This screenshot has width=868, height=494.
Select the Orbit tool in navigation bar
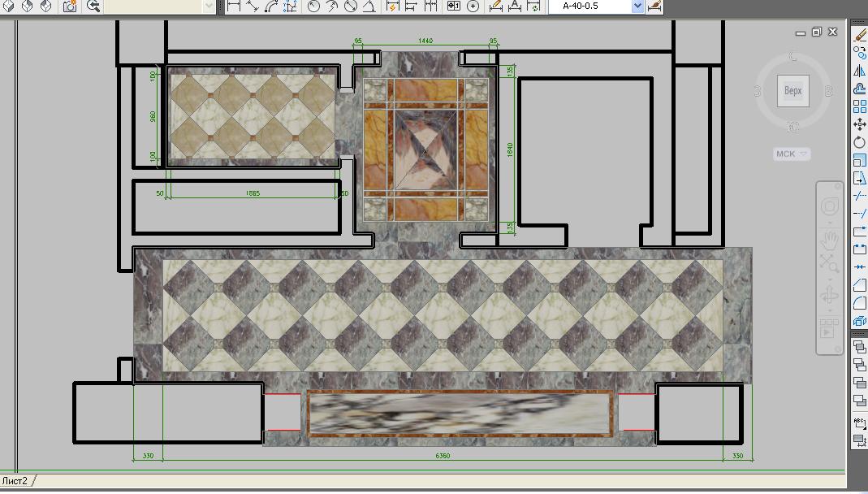tap(829, 297)
